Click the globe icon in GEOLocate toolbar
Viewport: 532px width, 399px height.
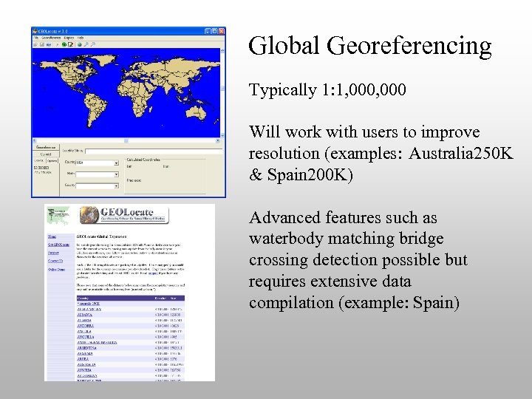tap(79, 44)
